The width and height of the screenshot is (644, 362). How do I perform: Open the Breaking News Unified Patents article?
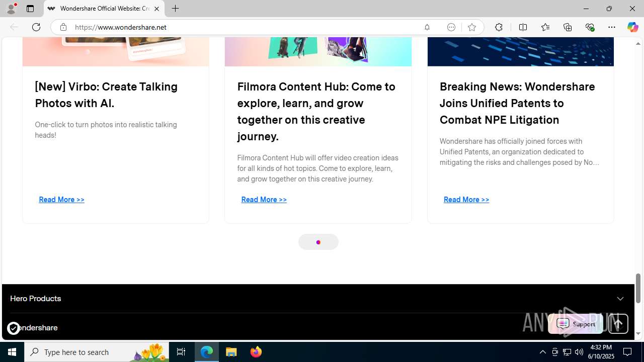(517, 103)
